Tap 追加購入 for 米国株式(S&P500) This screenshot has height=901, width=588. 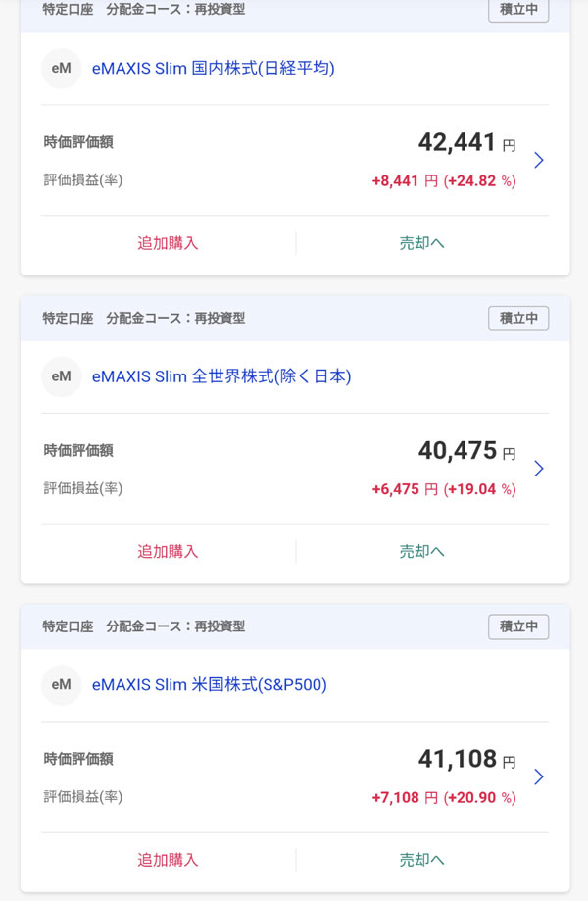[168, 860]
